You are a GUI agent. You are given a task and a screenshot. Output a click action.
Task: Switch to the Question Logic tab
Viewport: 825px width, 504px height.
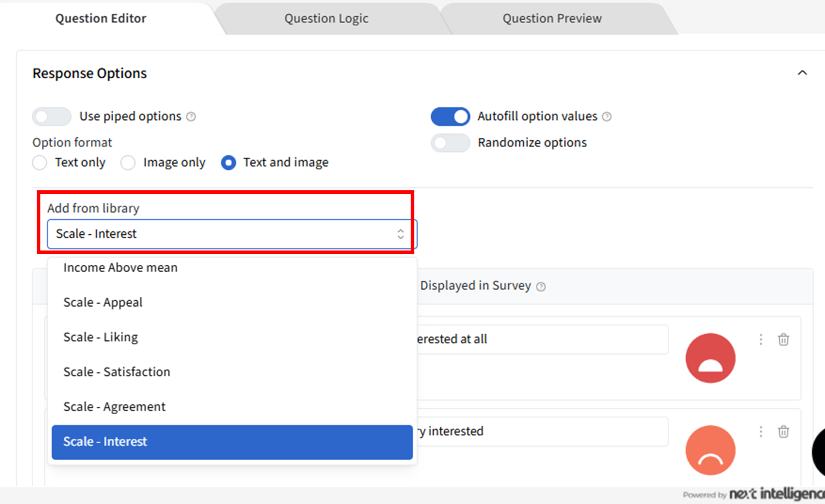326,19
